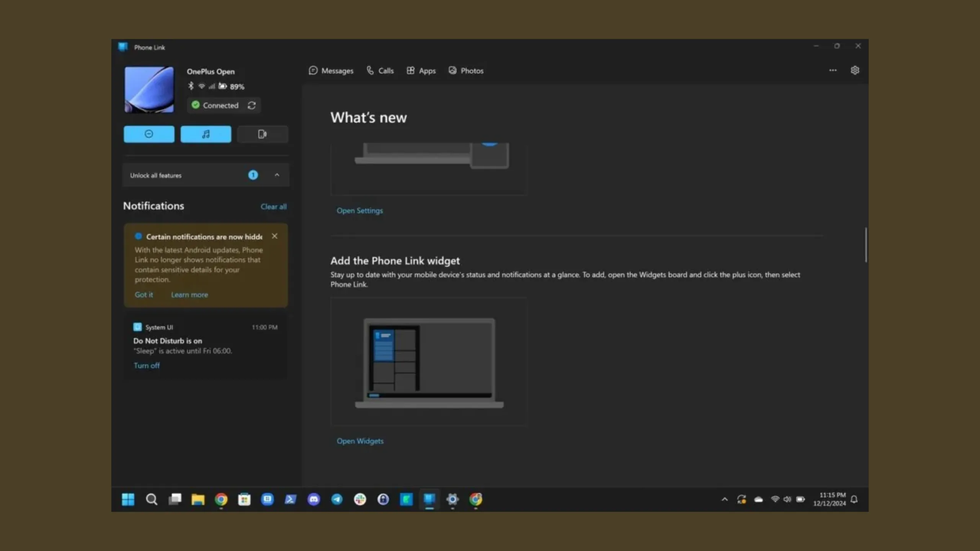Click the Unlock all features count badge
The image size is (980, 551).
pyautogui.click(x=253, y=175)
